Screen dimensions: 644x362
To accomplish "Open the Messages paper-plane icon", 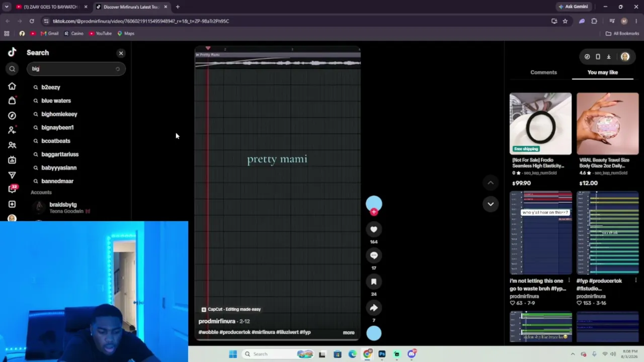I will click(12, 175).
